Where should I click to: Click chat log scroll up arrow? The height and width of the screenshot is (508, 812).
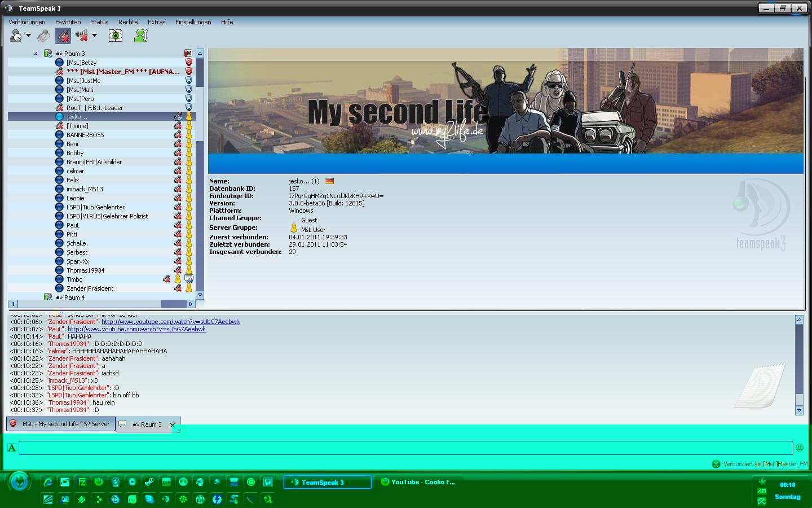click(799, 319)
